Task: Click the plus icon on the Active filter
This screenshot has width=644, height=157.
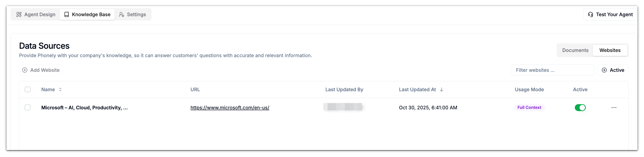Action: 604,70
